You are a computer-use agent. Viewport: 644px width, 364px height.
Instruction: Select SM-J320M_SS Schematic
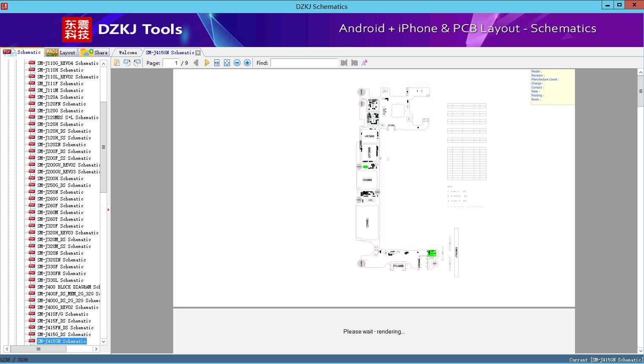point(64,246)
